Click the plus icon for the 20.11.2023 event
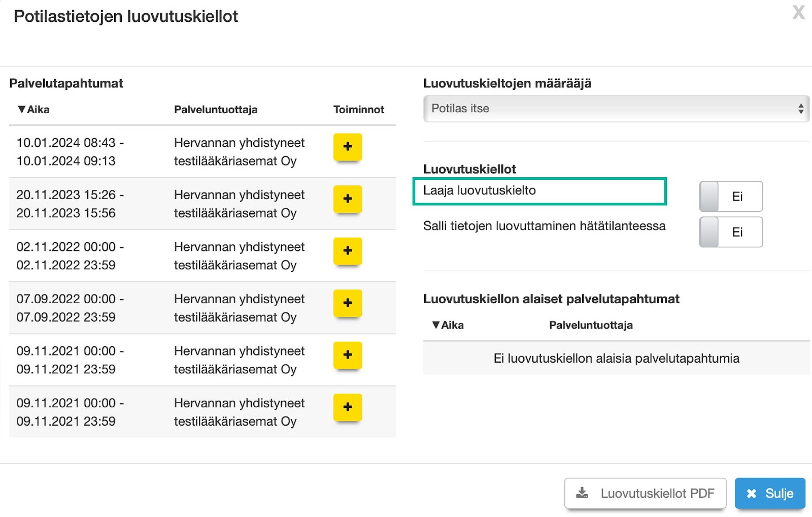This screenshot has height=517, width=812. [x=347, y=200]
